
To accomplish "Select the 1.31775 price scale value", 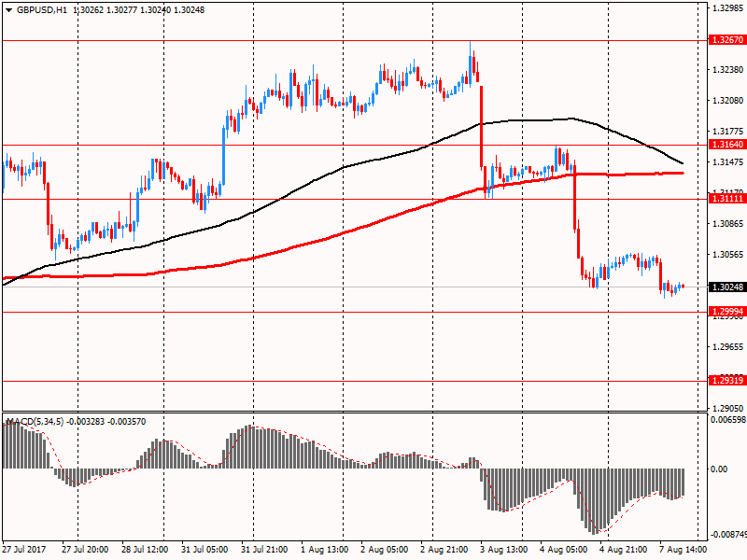I will (728, 131).
